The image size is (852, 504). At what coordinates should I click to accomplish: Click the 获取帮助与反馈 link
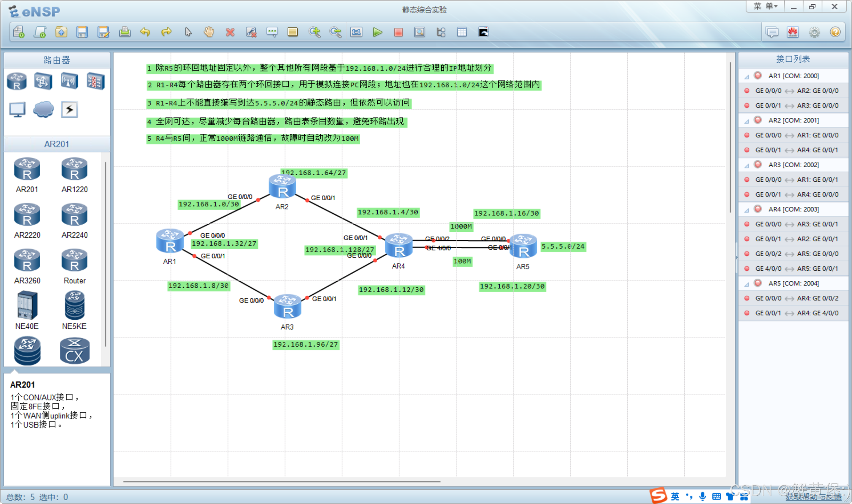click(813, 496)
